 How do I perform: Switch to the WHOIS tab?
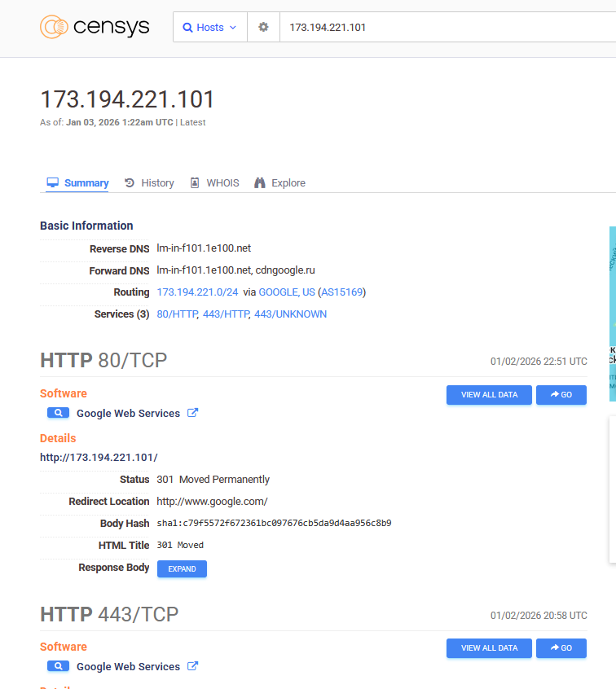(x=215, y=183)
